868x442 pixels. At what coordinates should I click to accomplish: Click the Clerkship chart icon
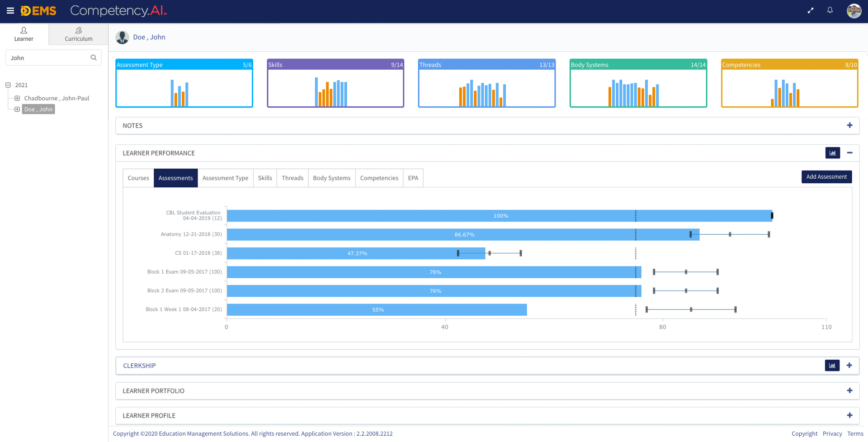832,366
